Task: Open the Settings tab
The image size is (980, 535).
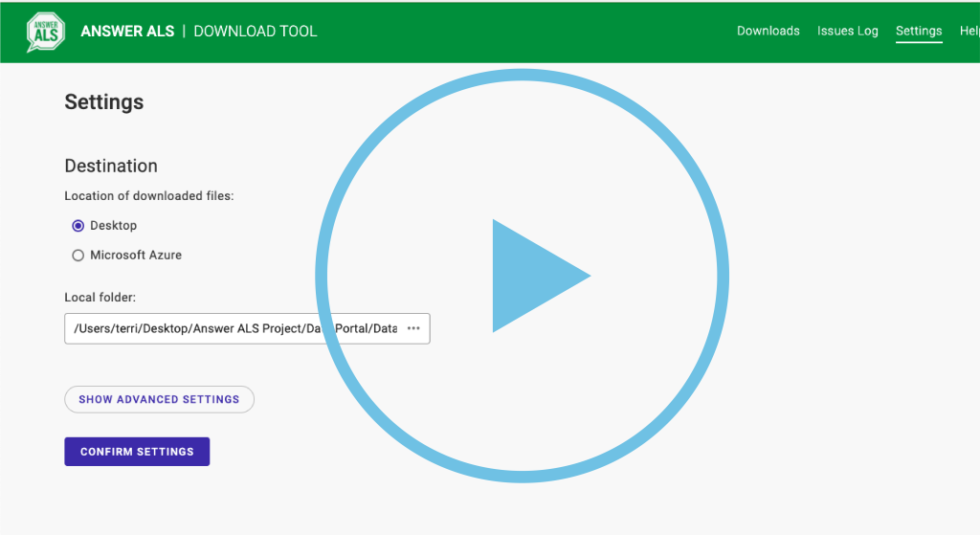Action: (919, 31)
